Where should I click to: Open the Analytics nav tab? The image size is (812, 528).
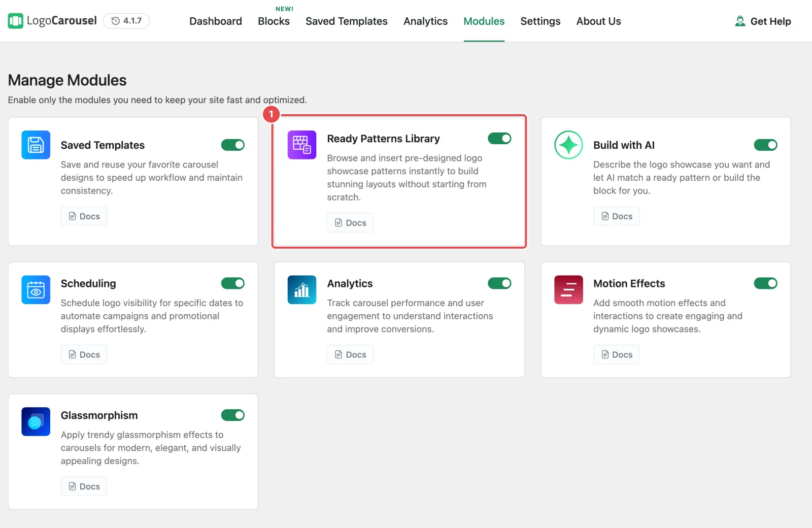(x=425, y=21)
